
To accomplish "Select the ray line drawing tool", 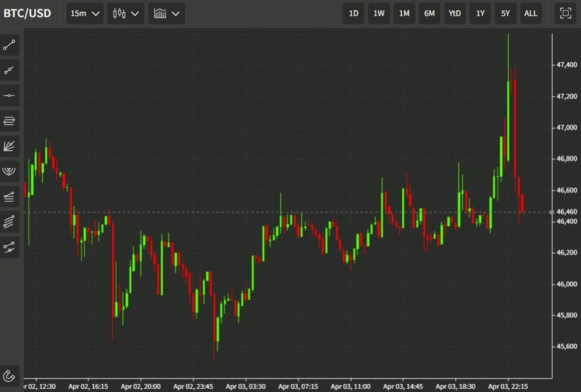I will [10, 70].
